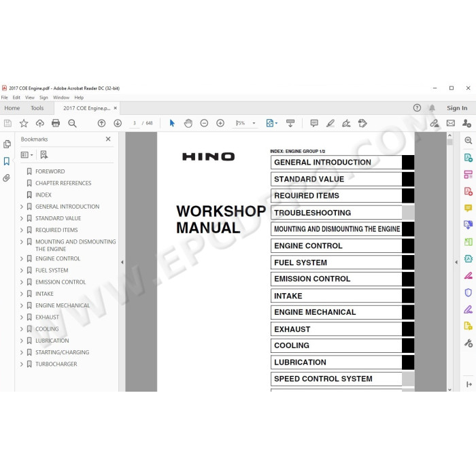
Task: Open notifications bell icon
Action: coord(432,107)
